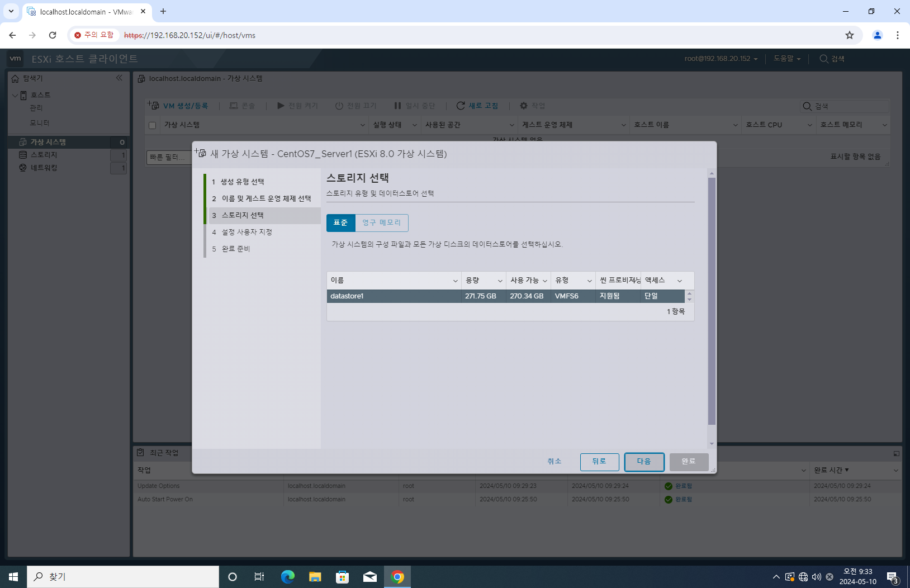Open the 이름 column dropdown in datastore table
The height and width of the screenshot is (588, 910).
(455, 281)
